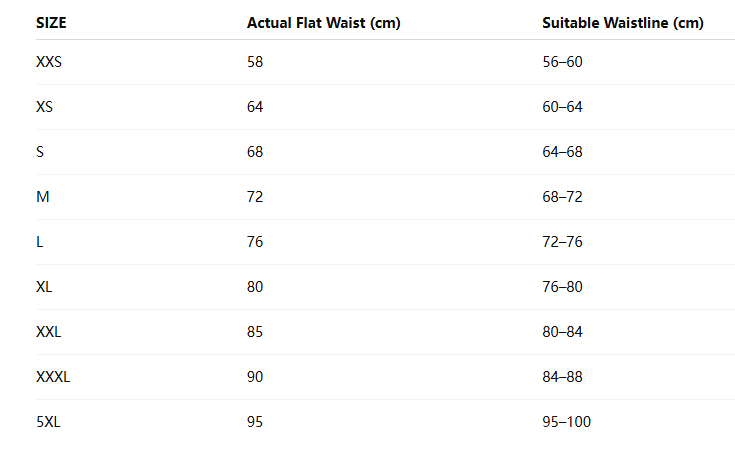Select the flat waist value 90
Screen dimensions: 735x451
[255, 377]
